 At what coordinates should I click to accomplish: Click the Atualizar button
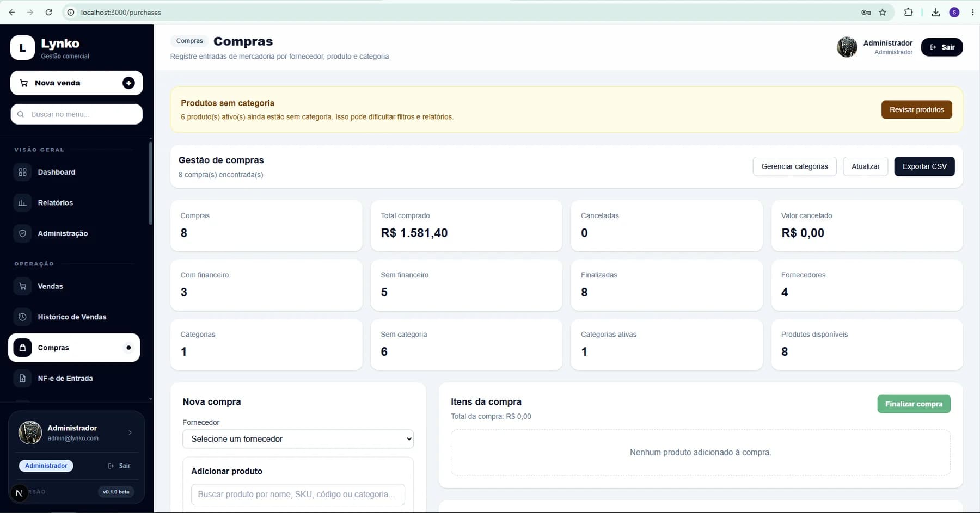[x=865, y=166]
